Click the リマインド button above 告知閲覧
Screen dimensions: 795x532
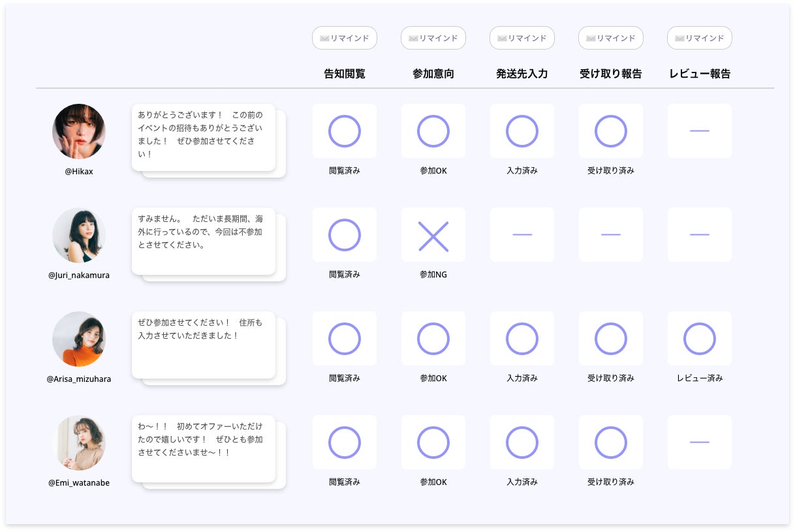(345, 38)
